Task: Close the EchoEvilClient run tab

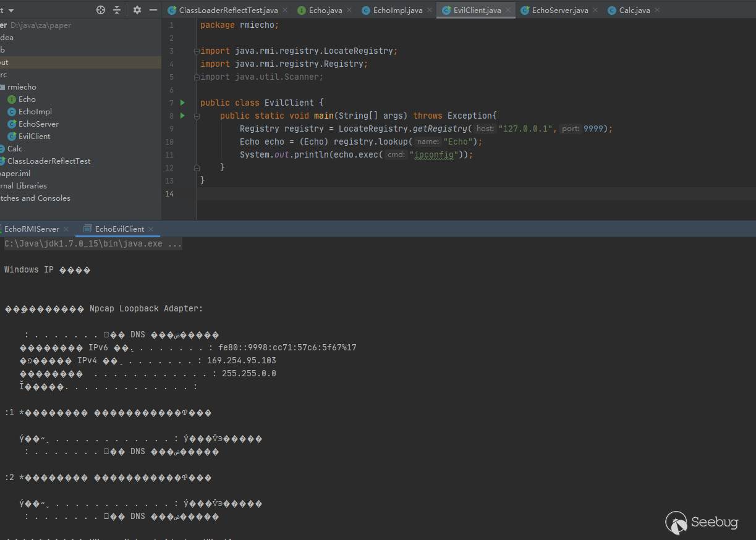Action: point(151,229)
